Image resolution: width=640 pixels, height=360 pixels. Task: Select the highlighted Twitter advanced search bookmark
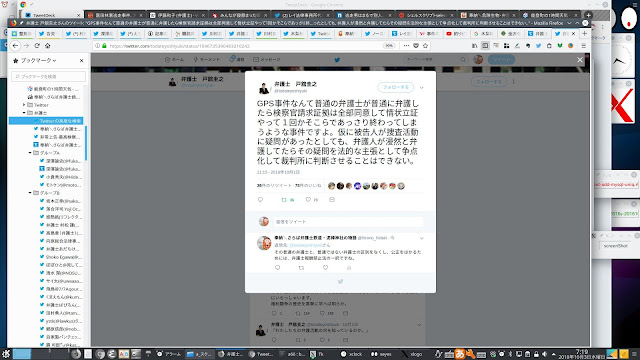pyautogui.click(x=46, y=121)
